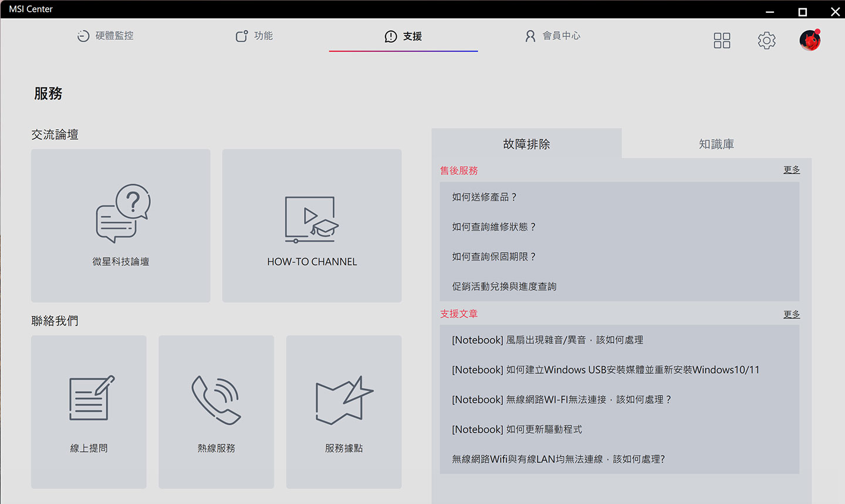Click the 服務據點 label
The height and width of the screenshot is (504, 845).
pyautogui.click(x=344, y=448)
